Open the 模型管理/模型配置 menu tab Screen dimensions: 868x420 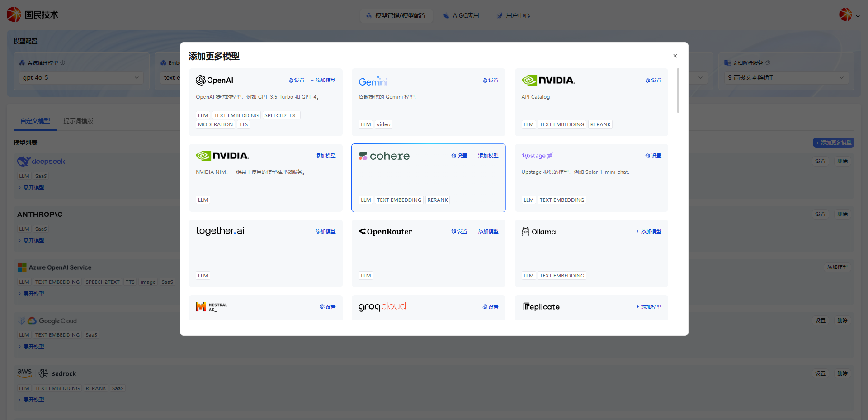tap(396, 15)
